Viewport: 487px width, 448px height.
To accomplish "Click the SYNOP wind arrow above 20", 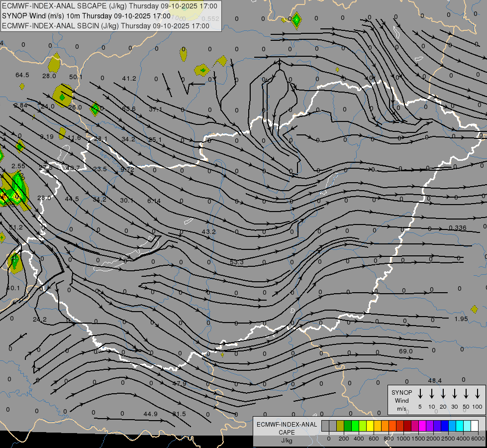I will click(443, 394).
